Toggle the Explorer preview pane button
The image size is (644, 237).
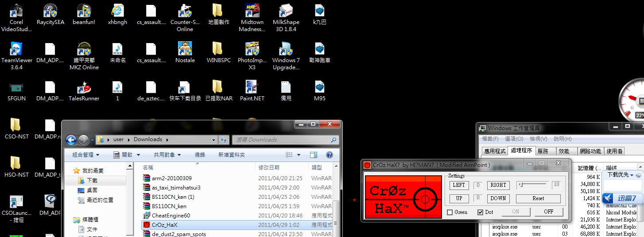click(314, 155)
